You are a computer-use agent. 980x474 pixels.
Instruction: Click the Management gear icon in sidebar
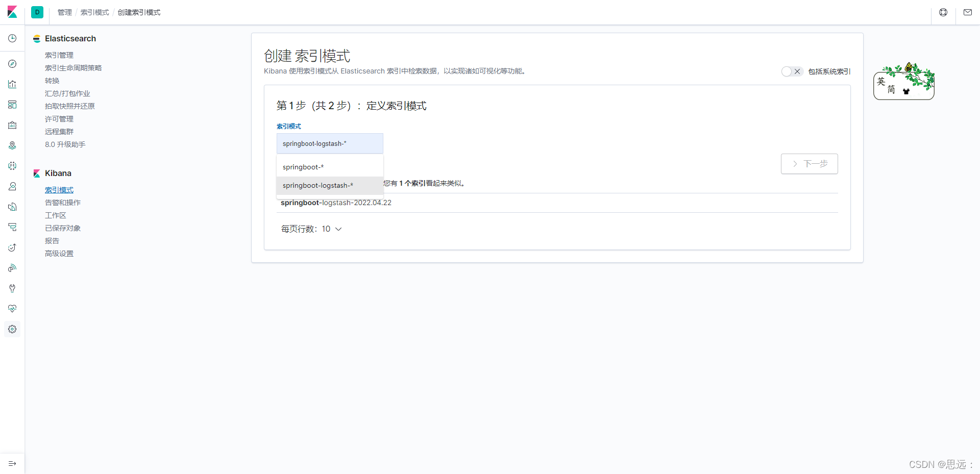[12, 329]
